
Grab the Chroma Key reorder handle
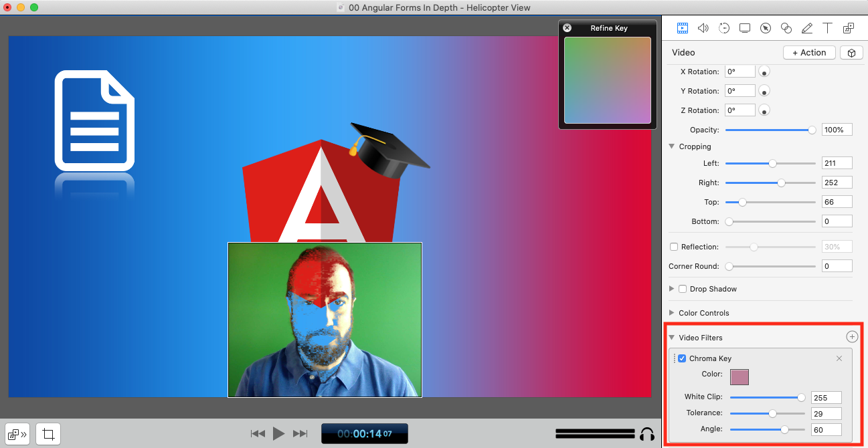674,358
